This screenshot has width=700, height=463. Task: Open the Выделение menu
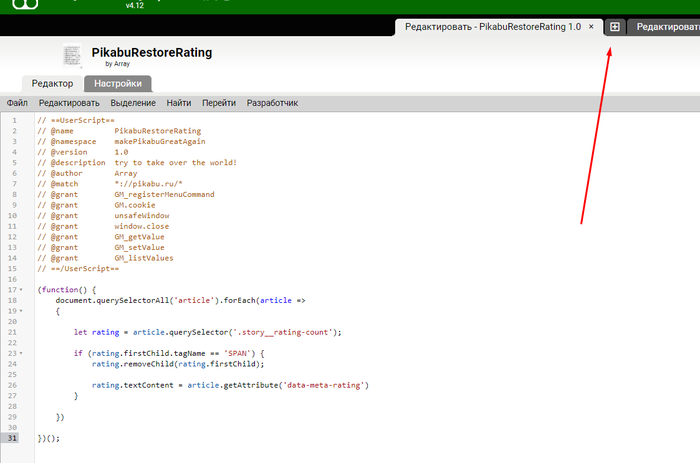pos(133,102)
